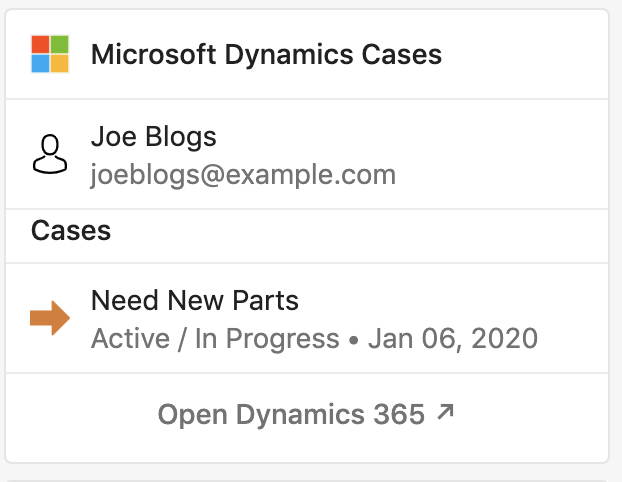Click the email joeblogs@example.com

(243, 175)
